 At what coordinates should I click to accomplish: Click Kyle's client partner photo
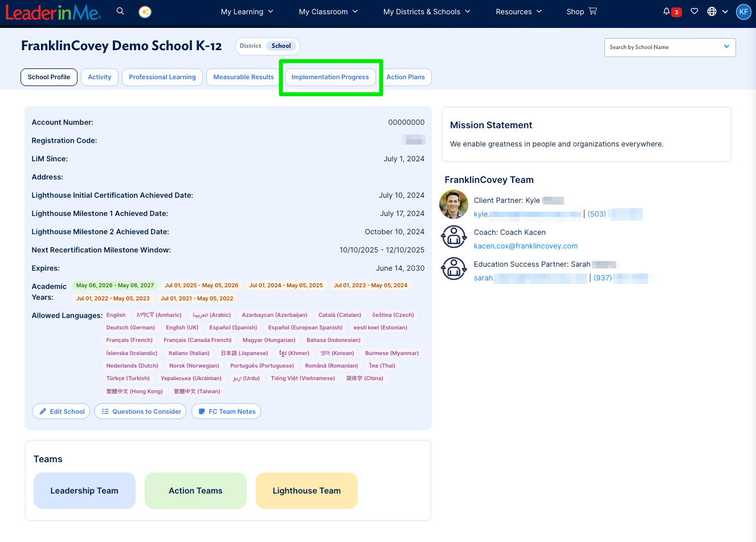(454, 205)
